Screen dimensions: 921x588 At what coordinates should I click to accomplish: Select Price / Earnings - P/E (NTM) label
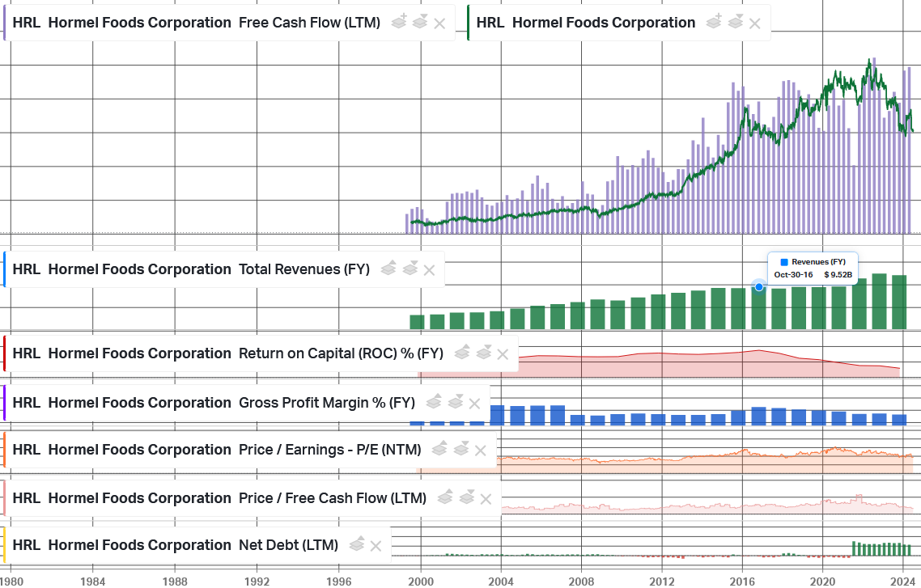[217, 450]
